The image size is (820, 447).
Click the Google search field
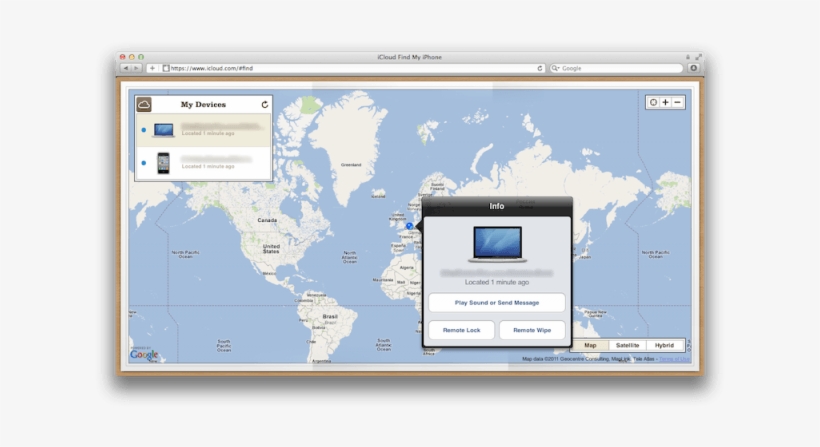click(616, 68)
